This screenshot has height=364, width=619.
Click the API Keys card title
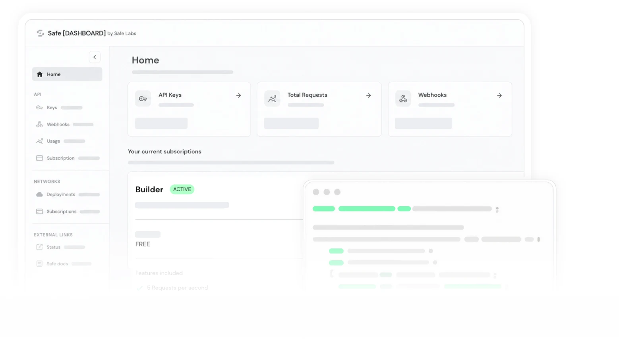click(170, 95)
